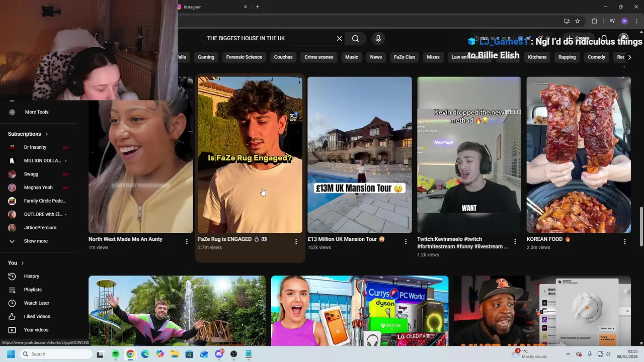644x362 pixels.
Task: Show hidden system tray icons
Action: [568, 354]
